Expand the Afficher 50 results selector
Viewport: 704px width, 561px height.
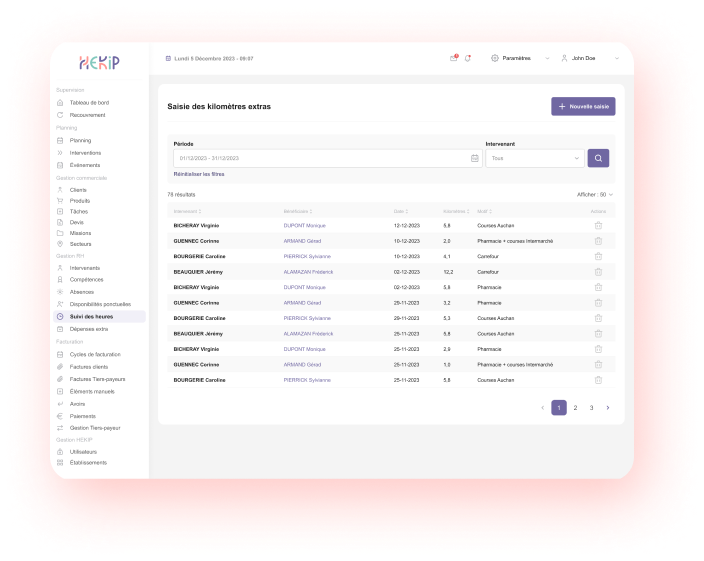click(x=595, y=194)
